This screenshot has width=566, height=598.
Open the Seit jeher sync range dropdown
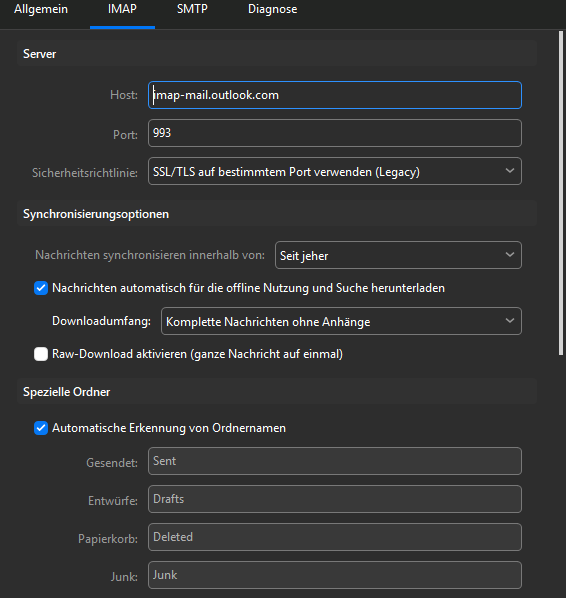[x=398, y=255]
